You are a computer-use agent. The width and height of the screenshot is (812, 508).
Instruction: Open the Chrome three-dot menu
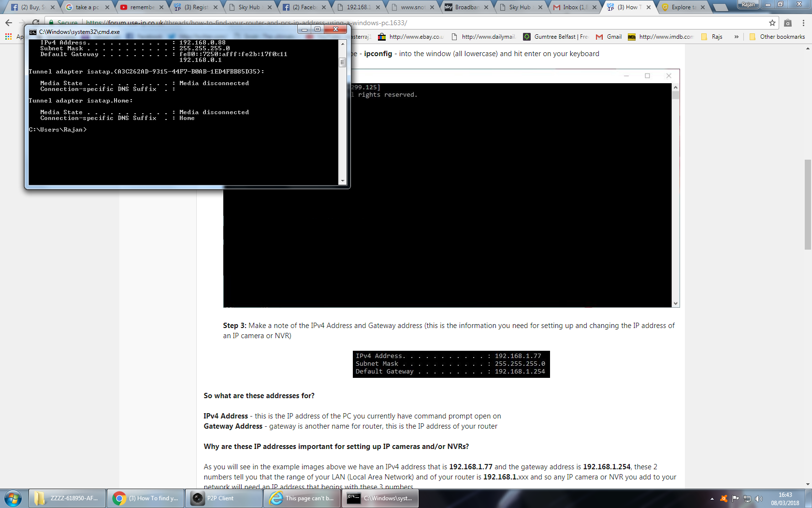click(x=803, y=23)
